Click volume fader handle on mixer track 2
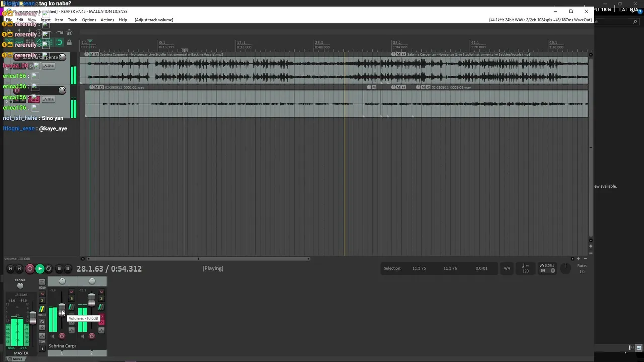 click(x=91, y=300)
